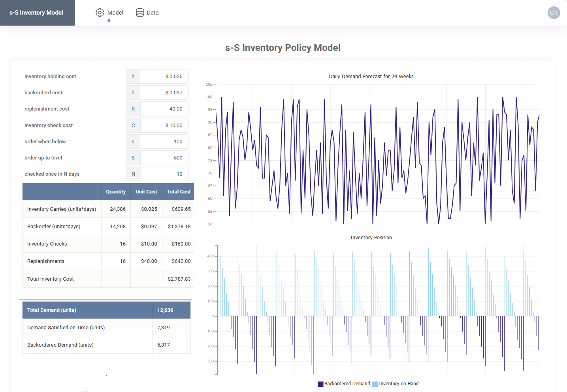Click the checked once in N days field
The image size is (567, 392).
[x=164, y=174]
